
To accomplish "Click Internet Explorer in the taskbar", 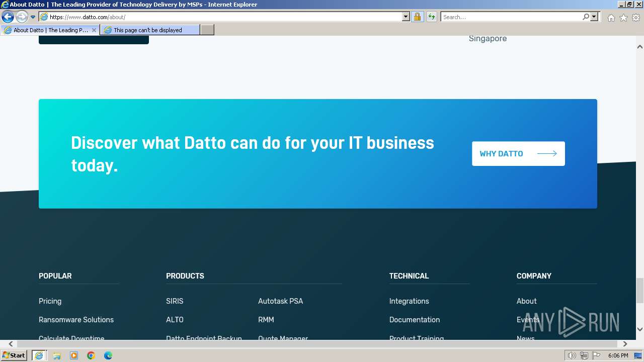I will [39, 355].
